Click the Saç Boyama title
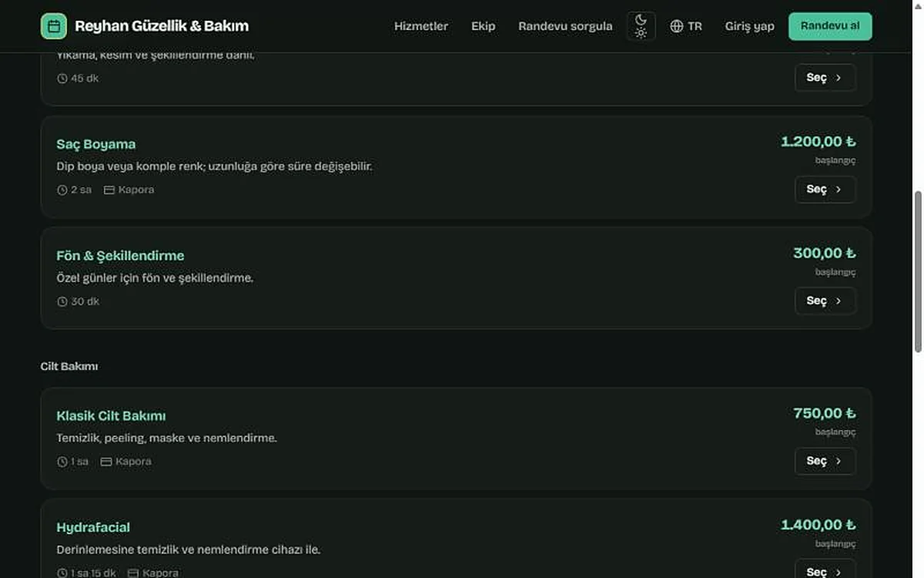The width and height of the screenshot is (924, 578). point(96,144)
